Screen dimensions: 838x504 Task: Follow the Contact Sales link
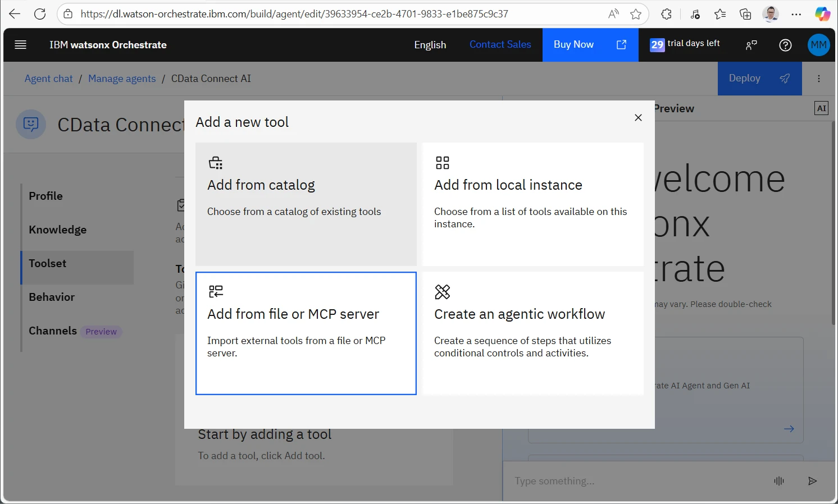tap(500, 44)
